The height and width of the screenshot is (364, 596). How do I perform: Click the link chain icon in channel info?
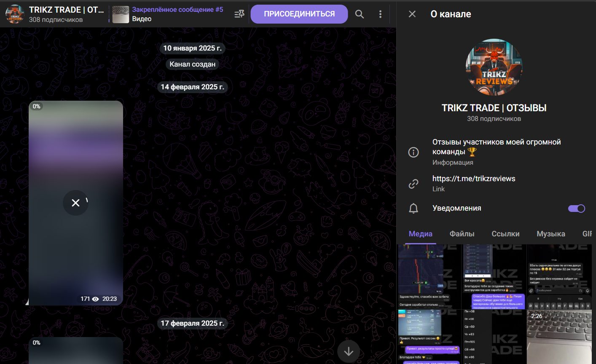(x=413, y=184)
